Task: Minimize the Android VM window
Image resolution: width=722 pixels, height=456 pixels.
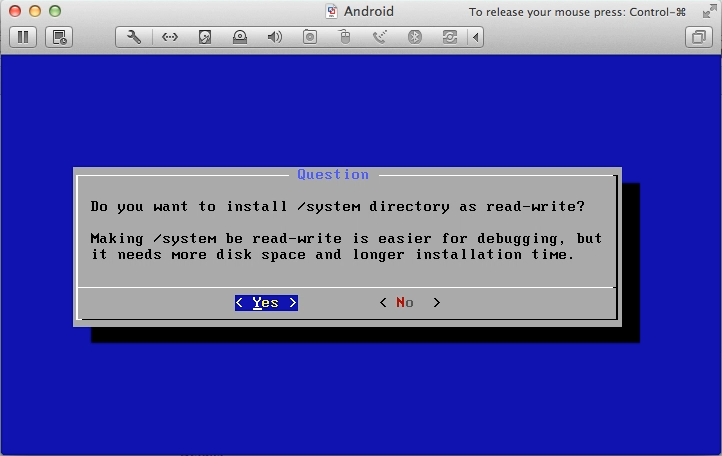Action: 35,11
